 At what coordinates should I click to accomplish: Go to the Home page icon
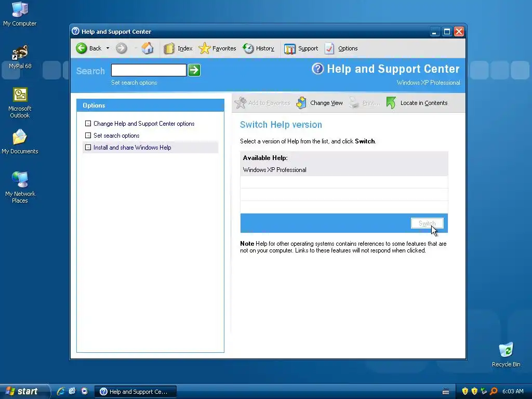click(x=147, y=48)
